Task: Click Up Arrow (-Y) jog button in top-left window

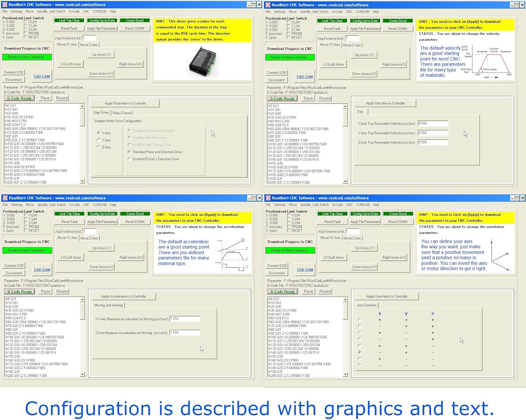Action: (x=101, y=55)
